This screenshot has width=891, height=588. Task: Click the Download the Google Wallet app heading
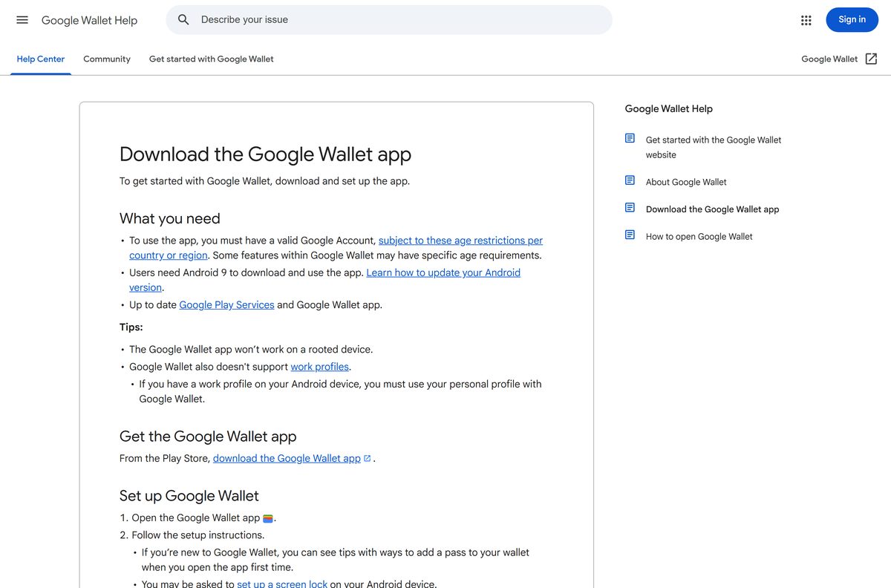[x=265, y=154]
